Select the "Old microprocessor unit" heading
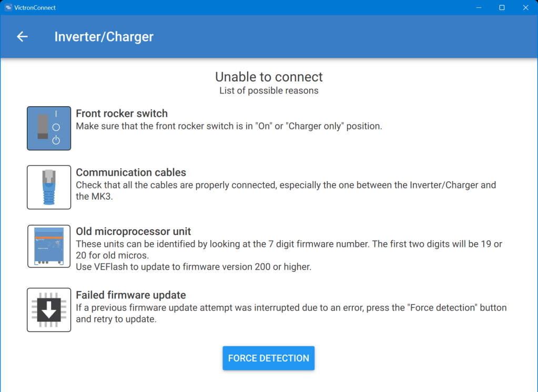The width and height of the screenshot is (538, 392). 133,231
